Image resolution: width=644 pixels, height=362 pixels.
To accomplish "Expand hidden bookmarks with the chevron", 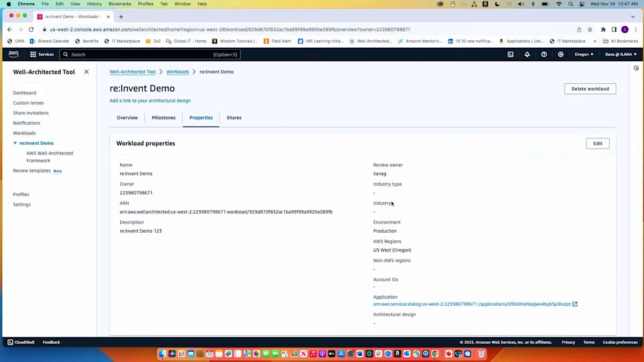I will (x=595, y=41).
